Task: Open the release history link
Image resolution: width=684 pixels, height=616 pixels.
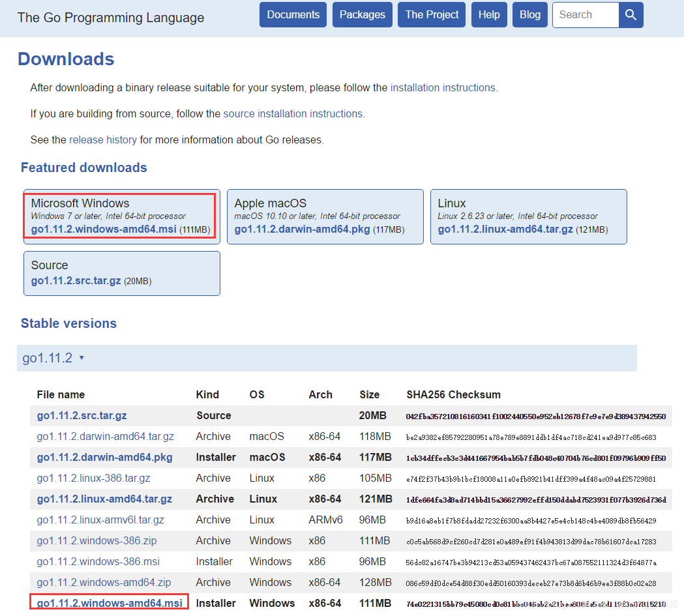Action: point(103,140)
